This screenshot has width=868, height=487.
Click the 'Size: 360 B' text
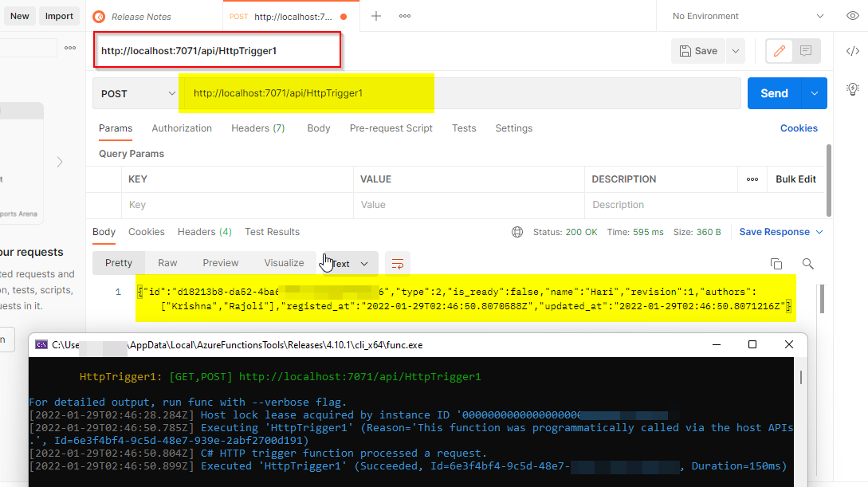coord(697,232)
